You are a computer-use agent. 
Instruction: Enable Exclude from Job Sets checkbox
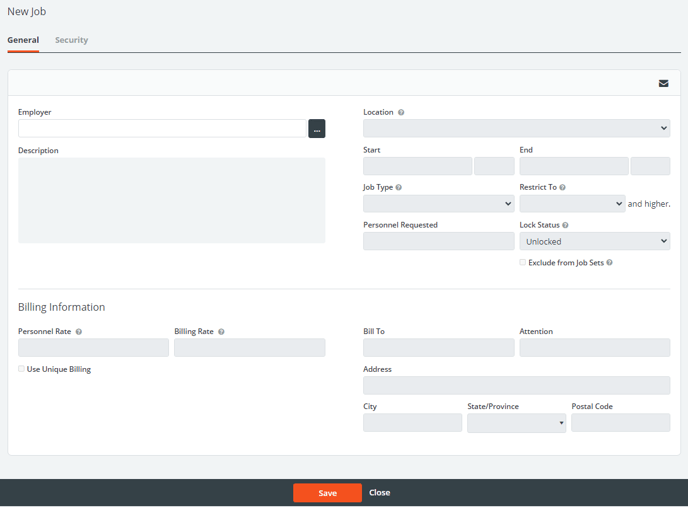[x=522, y=263]
